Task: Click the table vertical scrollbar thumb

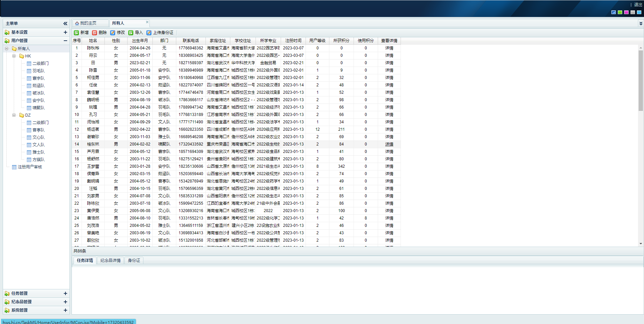Action: pyautogui.click(x=641, y=81)
